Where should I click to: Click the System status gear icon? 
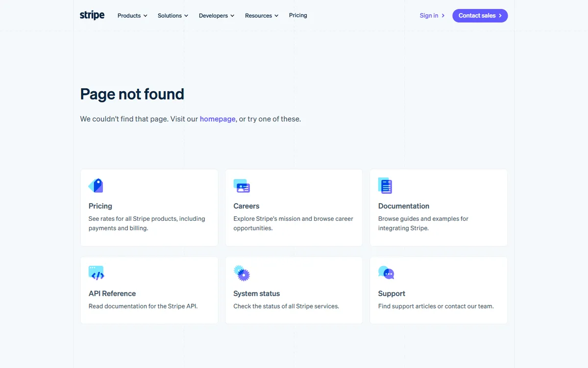[x=242, y=273]
